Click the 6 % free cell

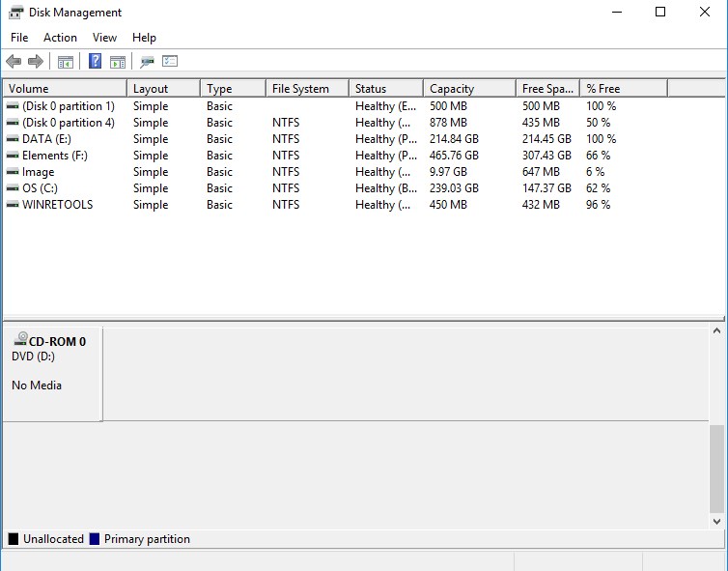595,172
